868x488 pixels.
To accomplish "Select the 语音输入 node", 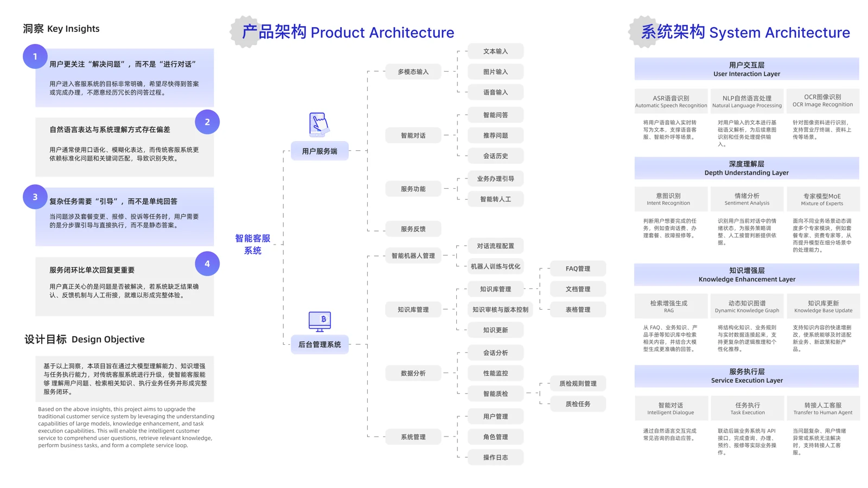I will 495,92.
